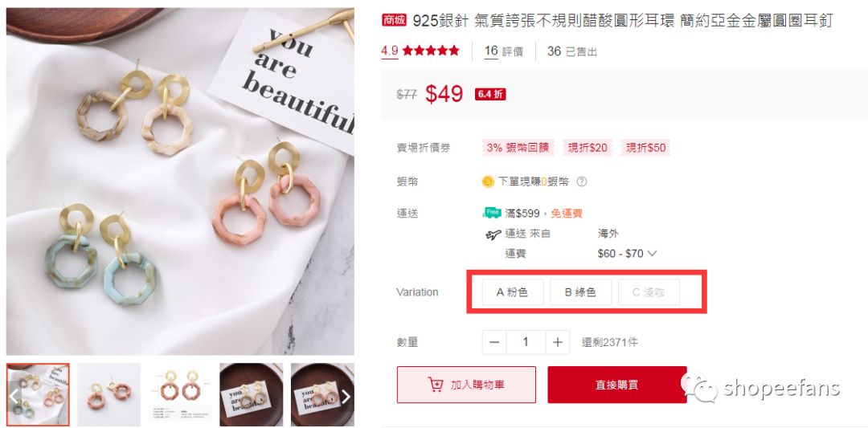Click the gold coin icon next to 下單現賺
Screen dimensions: 868x428
tap(488, 181)
